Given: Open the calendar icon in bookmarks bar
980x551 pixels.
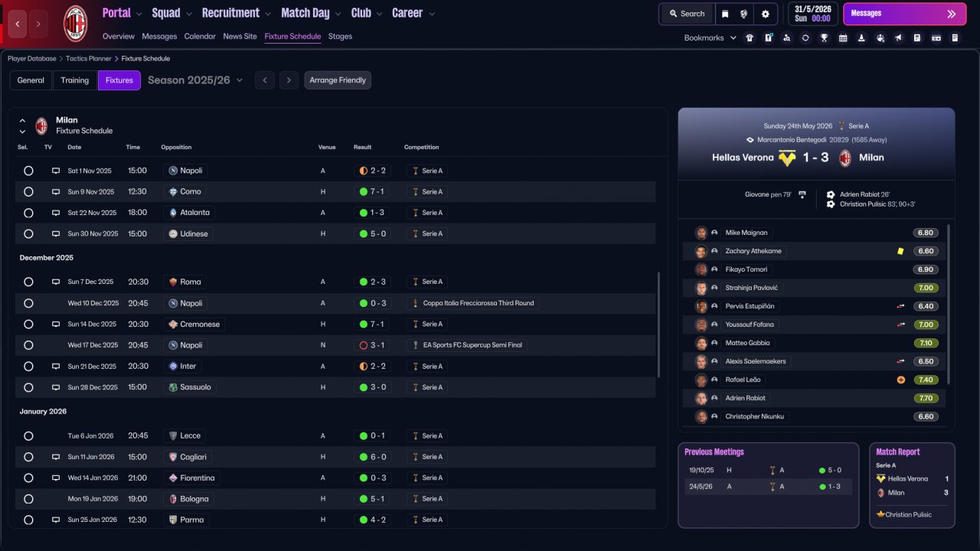Looking at the screenshot, I should (843, 37).
